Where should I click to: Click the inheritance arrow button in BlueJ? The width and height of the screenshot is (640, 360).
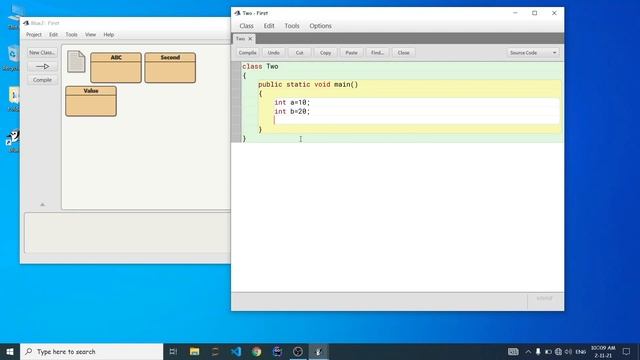point(42,66)
